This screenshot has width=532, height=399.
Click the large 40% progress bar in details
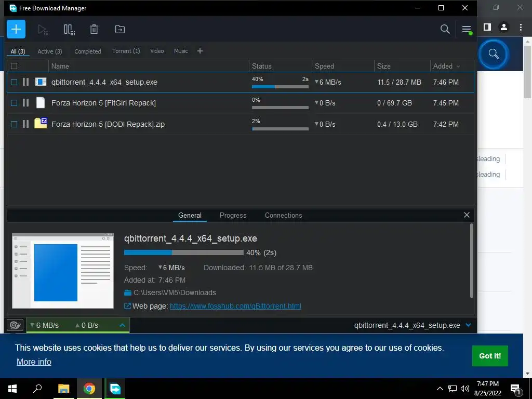tap(183, 252)
